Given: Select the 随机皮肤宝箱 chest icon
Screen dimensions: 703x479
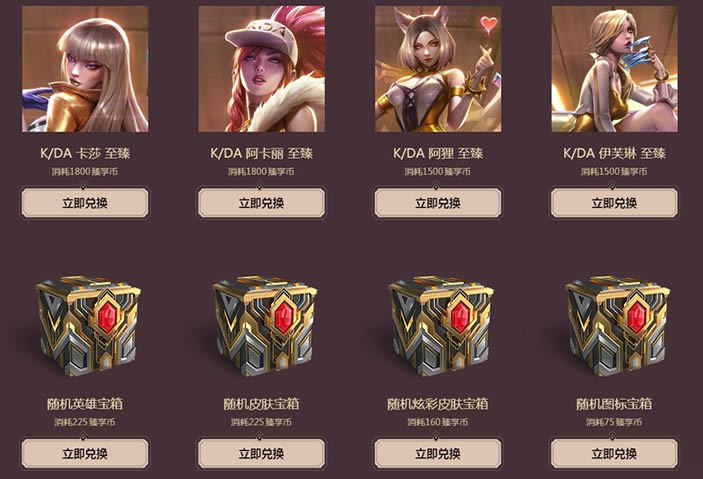Looking at the screenshot, I should click(x=264, y=326).
